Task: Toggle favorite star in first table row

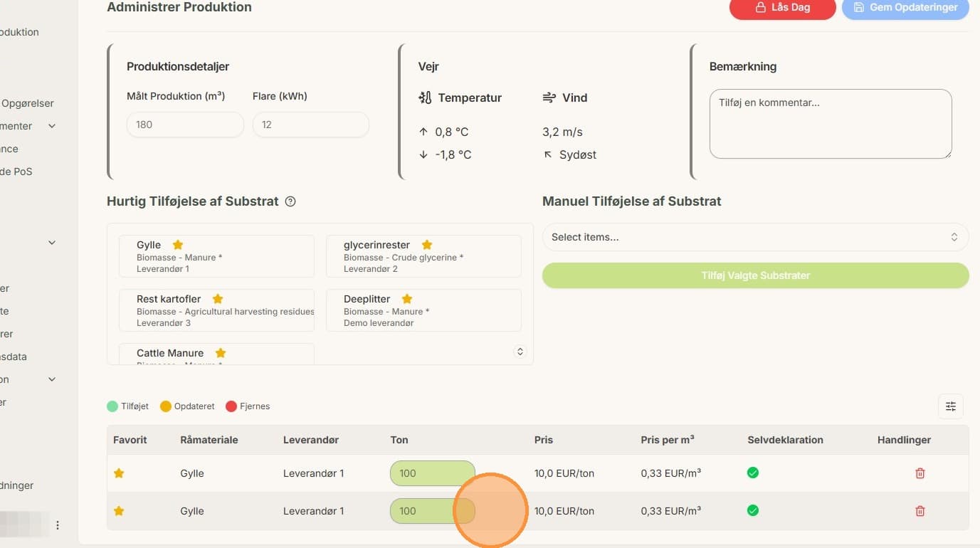Action: pos(119,473)
